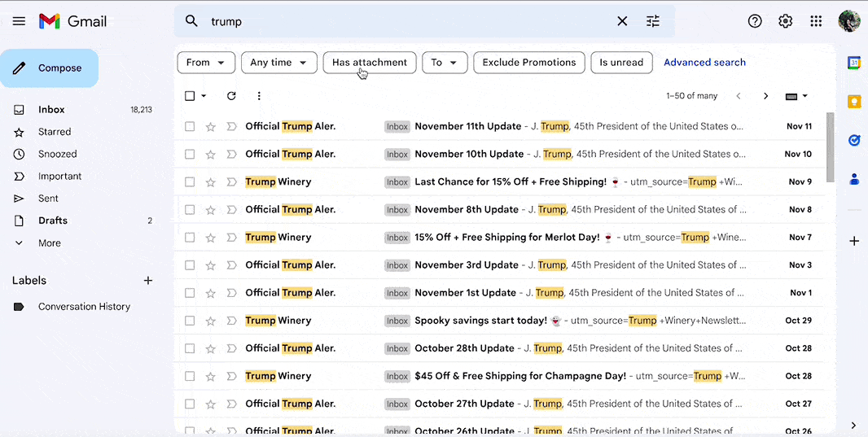Image resolution: width=868 pixels, height=437 pixels.
Task: Open Google apps grid
Action: [x=816, y=21]
